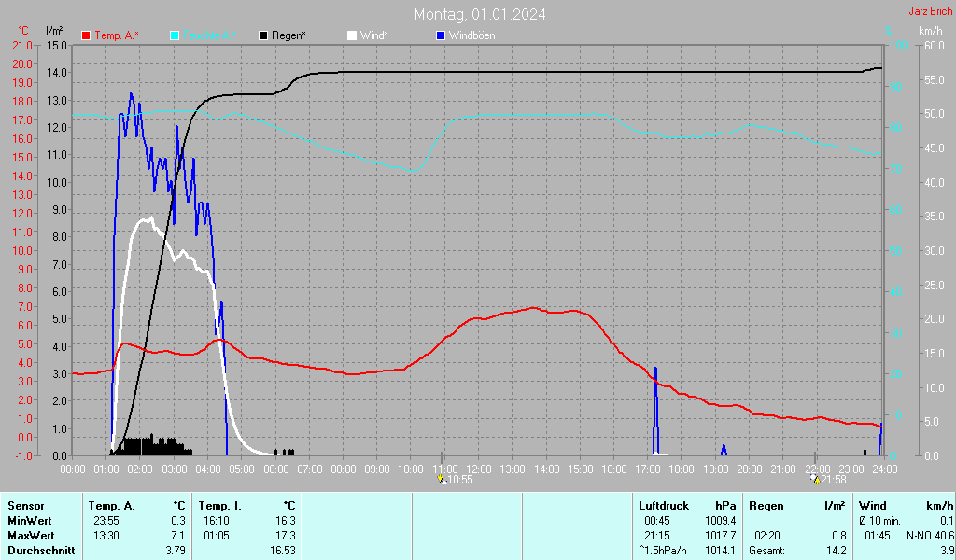Click the 00:00 label on the time axis
956x560 pixels.
tap(73, 469)
